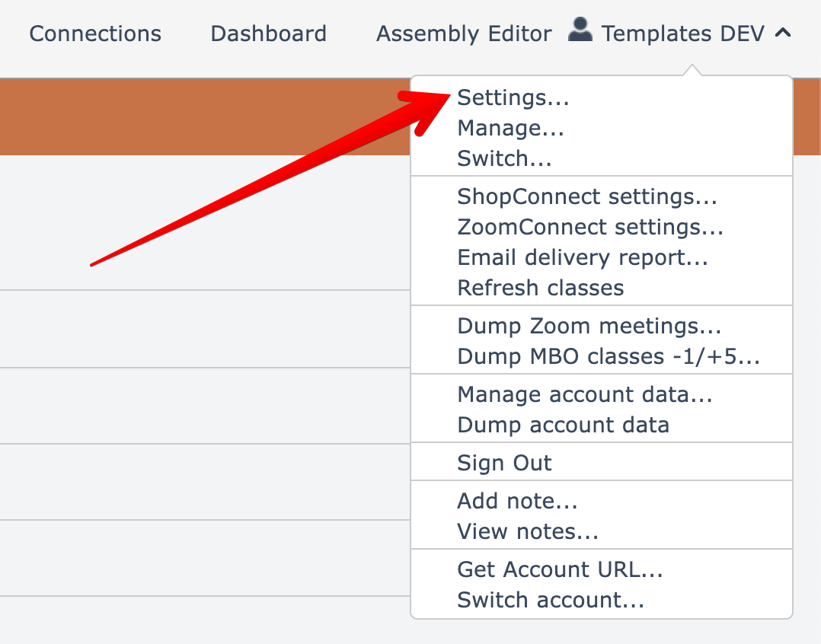Click the Switch... menu item
Viewport: 821px width, 644px height.
(504, 158)
